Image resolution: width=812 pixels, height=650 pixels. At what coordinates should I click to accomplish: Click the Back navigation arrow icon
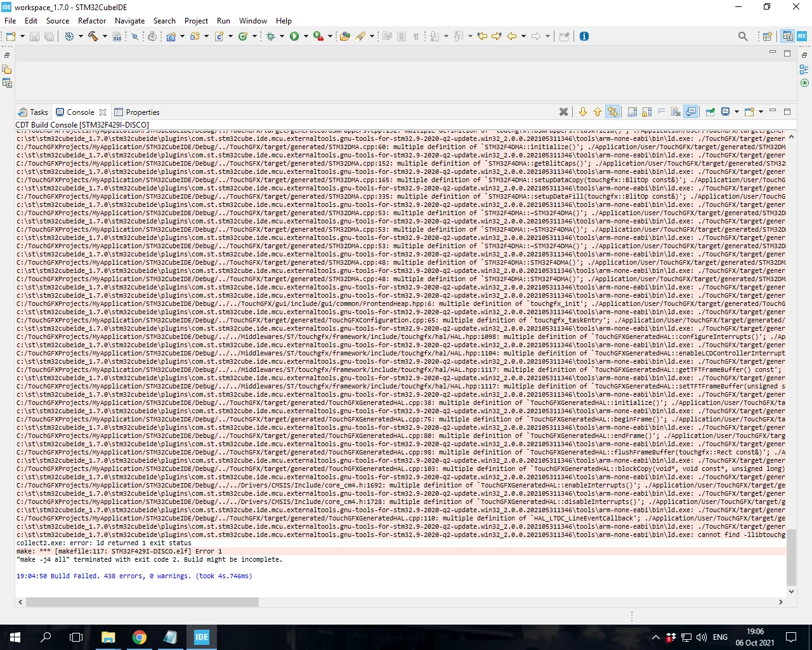click(x=512, y=36)
